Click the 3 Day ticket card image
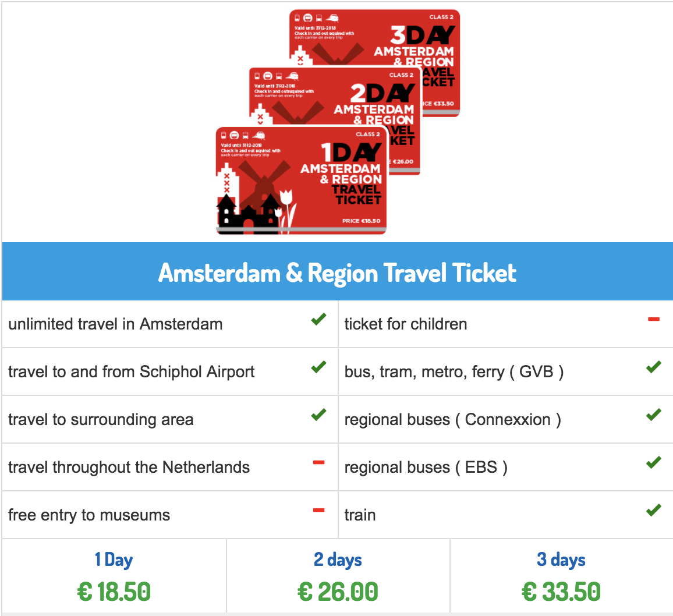673x616 pixels. [374, 38]
